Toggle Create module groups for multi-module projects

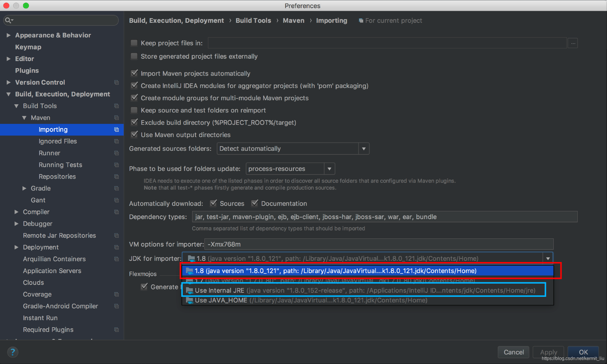134,98
